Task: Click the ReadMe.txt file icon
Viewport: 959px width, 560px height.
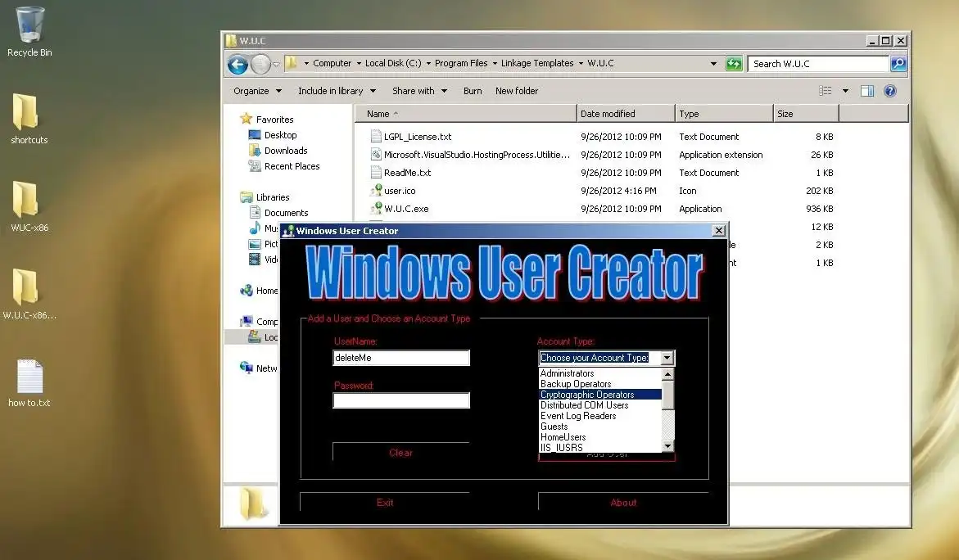Action: (x=376, y=173)
